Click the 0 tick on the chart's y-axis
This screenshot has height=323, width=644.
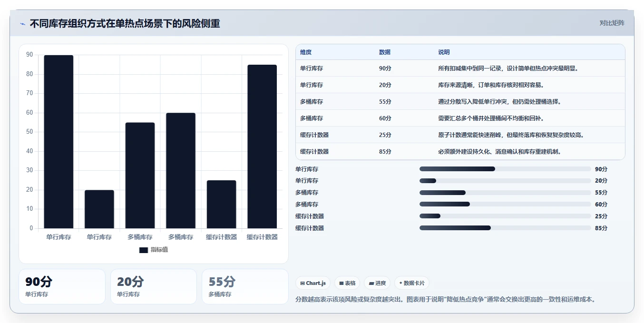tap(31, 228)
